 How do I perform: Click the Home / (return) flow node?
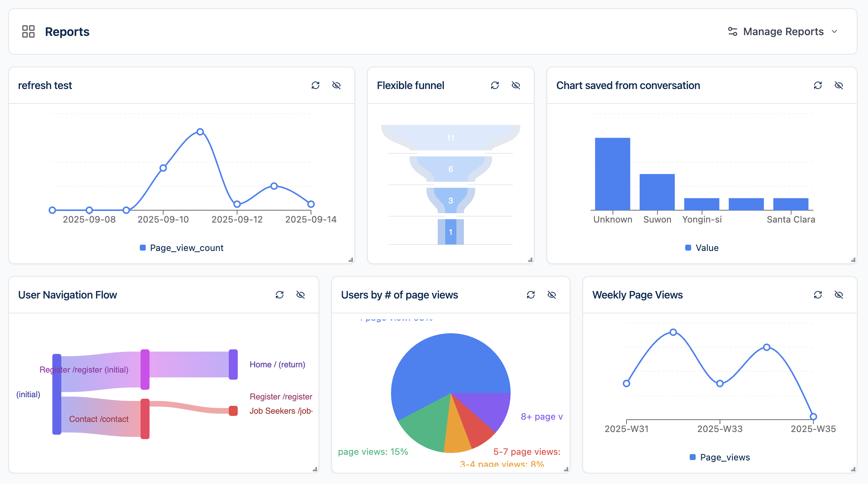(233, 364)
